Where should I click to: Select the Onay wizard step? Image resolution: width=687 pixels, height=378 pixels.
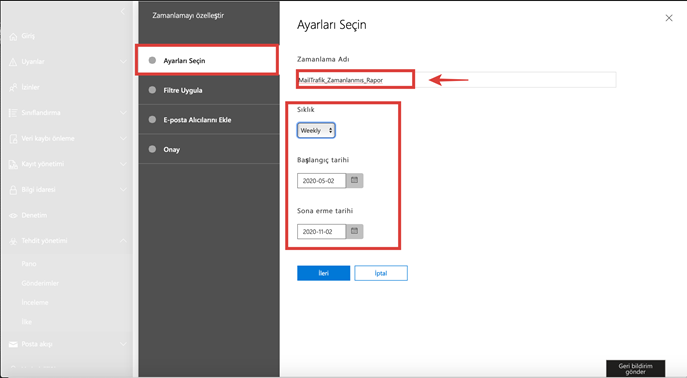209,149
